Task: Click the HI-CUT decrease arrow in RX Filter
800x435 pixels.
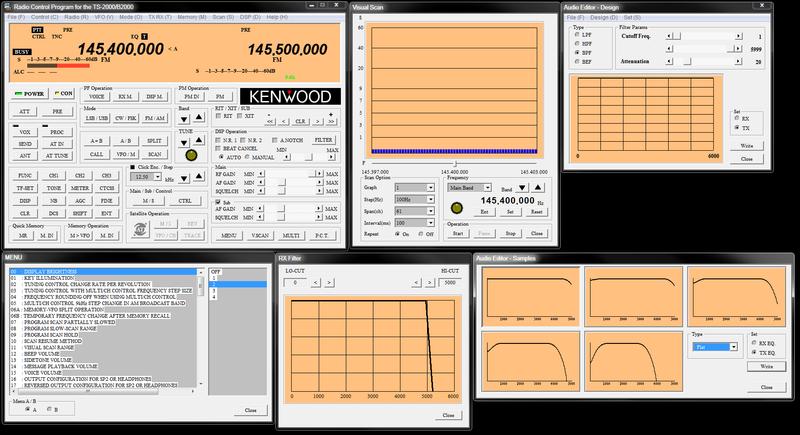Action: (x=417, y=282)
